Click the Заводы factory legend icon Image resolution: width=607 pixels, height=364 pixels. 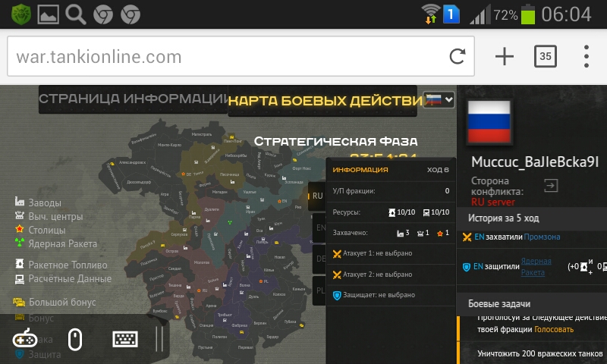point(20,201)
